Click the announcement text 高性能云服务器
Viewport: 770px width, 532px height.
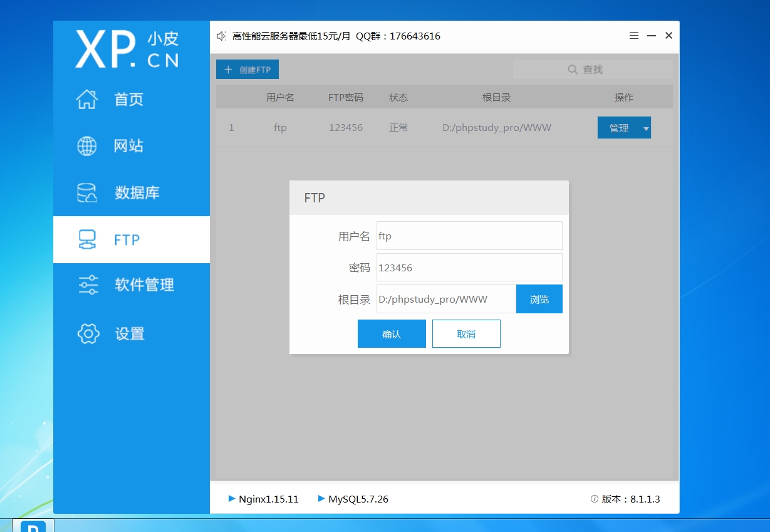336,36
